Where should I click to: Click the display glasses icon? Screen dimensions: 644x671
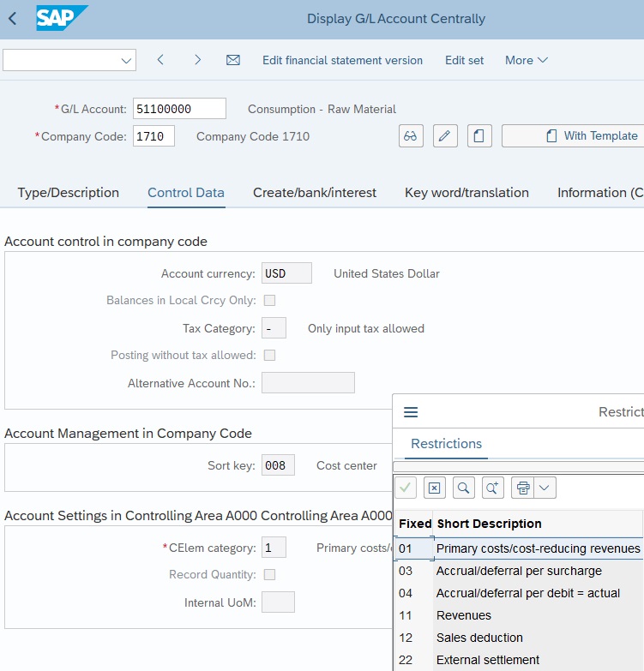[411, 136]
